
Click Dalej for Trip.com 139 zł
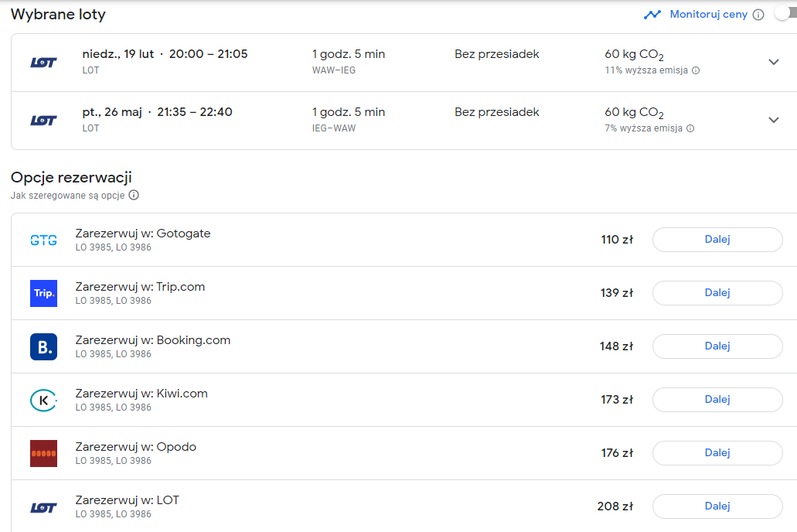pos(717,293)
